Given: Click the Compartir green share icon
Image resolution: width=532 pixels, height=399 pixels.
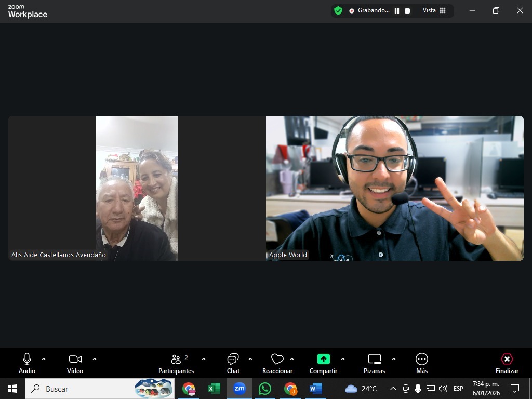Looking at the screenshot, I should (323, 359).
